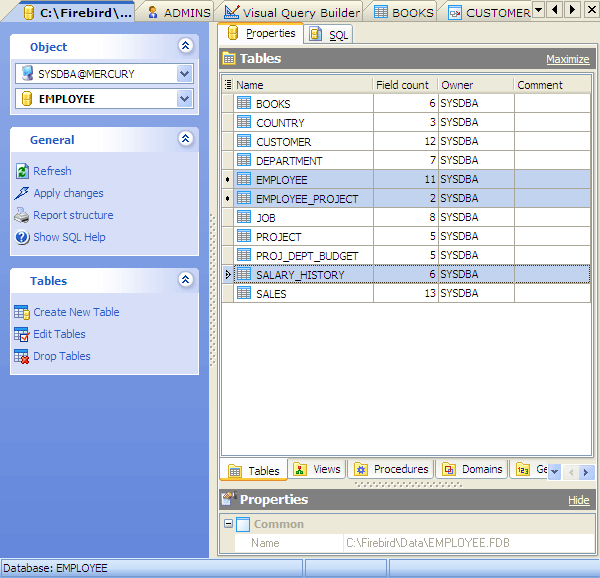The width and height of the screenshot is (600, 578).
Task: Click the Comment column header
Action: click(551, 85)
